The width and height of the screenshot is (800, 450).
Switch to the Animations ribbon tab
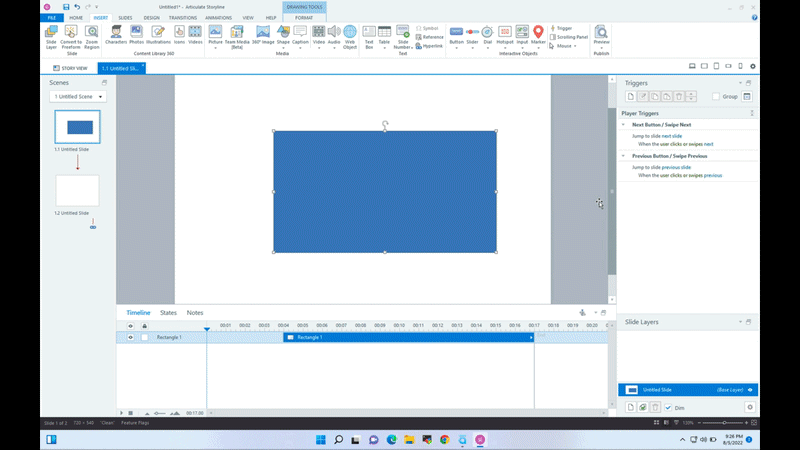[217, 17]
